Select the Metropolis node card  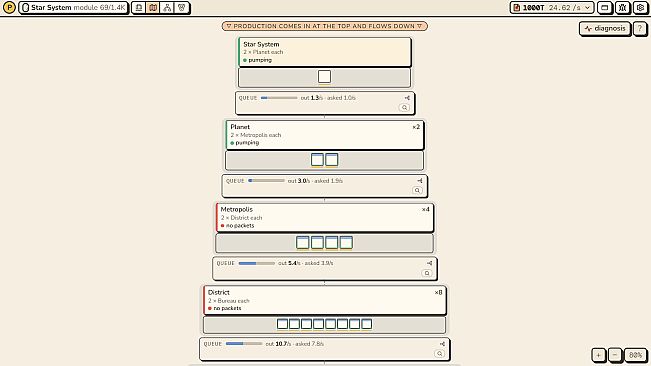325,217
